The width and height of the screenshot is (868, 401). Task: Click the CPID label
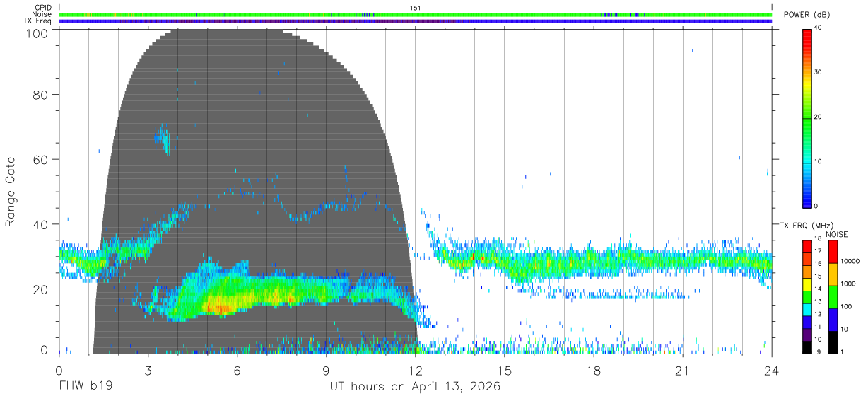pos(44,8)
